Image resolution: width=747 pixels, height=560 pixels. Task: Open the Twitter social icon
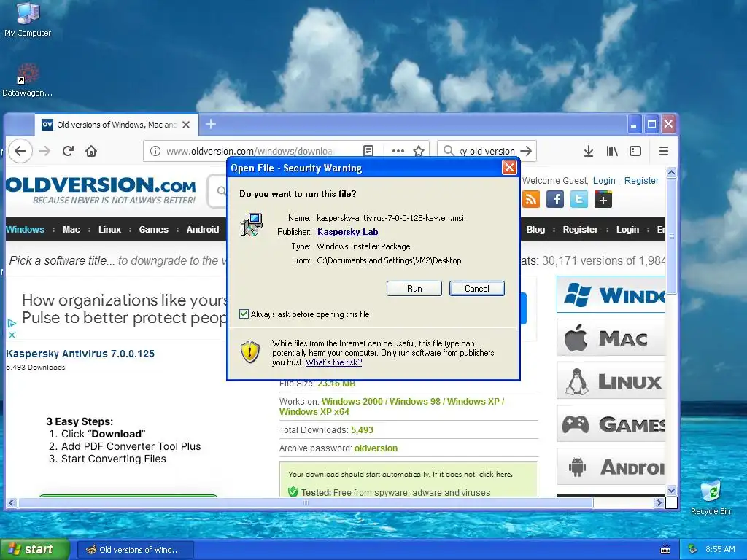pyautogui.click(x=578, y=199)
